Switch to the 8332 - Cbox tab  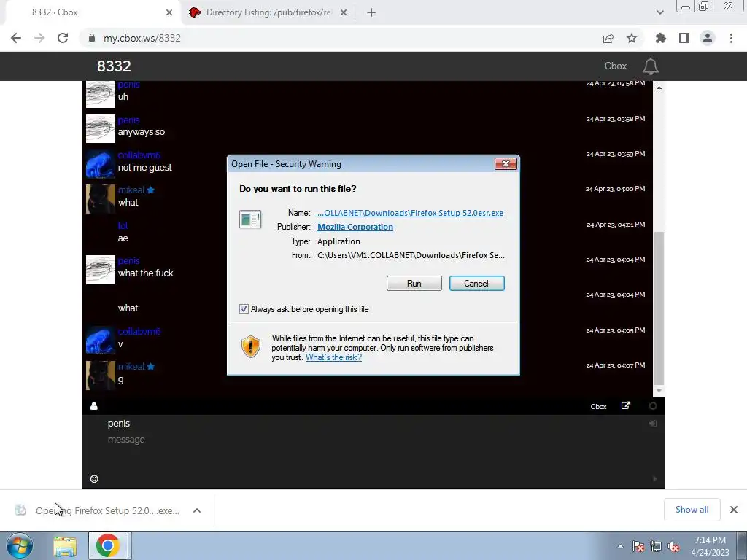(x=90, y=12)
